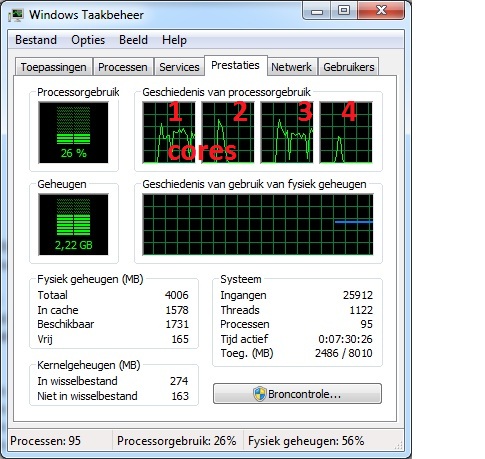The width and height of the screenshot is (485, 459).
Task: Switch to the Gebruikers tab
Action: click(x=349, y=67)
